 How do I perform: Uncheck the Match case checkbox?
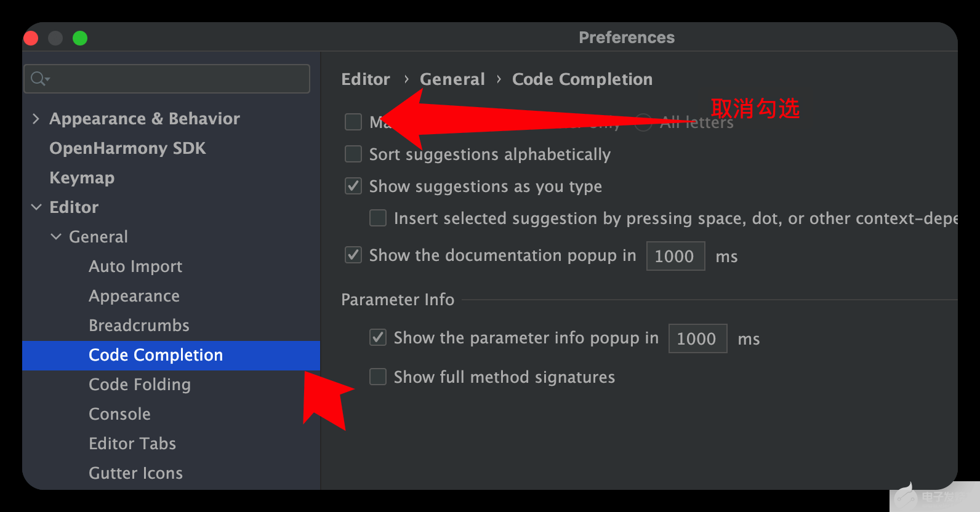[353, 122]
